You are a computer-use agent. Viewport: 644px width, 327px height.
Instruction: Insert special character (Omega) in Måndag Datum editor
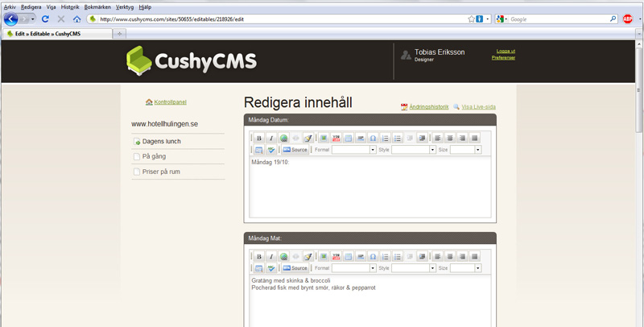tap(373, 138)
